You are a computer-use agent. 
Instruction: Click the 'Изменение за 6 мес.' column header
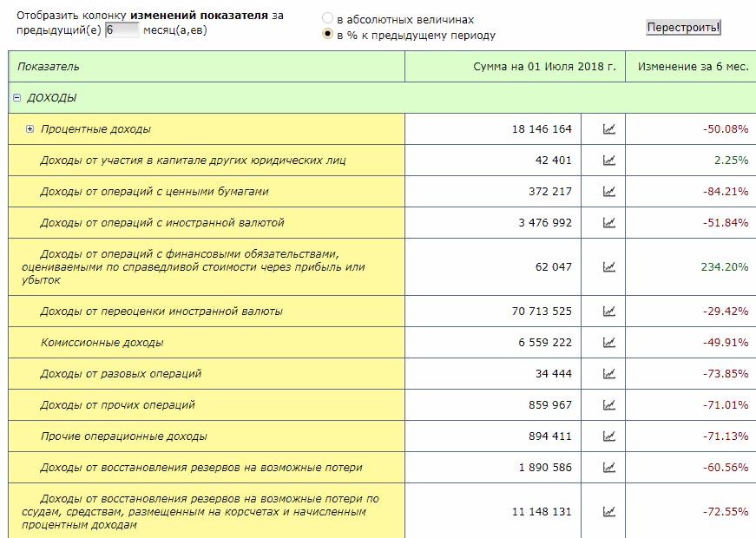[x=692, y=67]
